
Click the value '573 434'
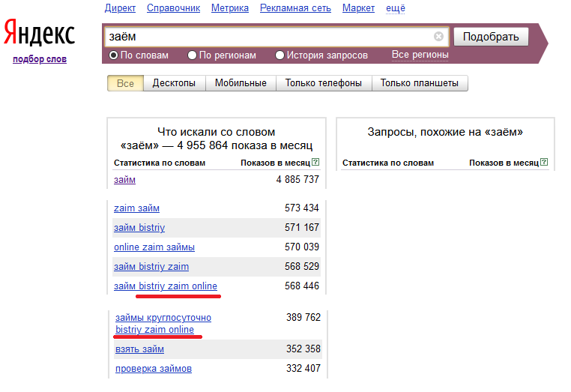[302, 208]
